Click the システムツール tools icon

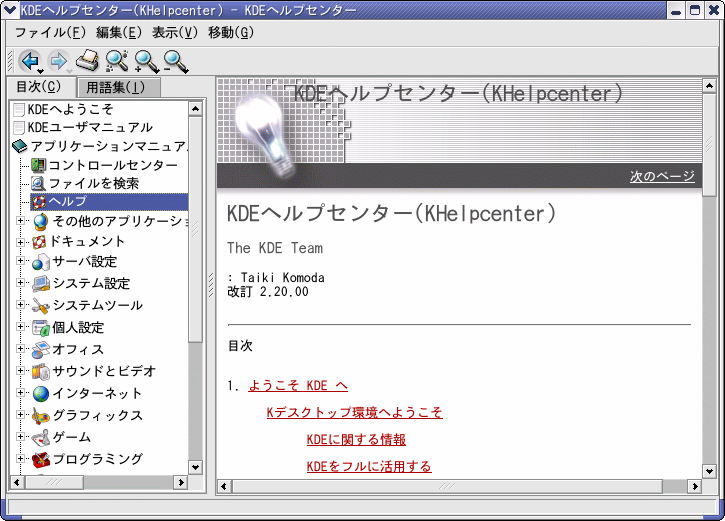pyautogui.click(x=41, y=306)
